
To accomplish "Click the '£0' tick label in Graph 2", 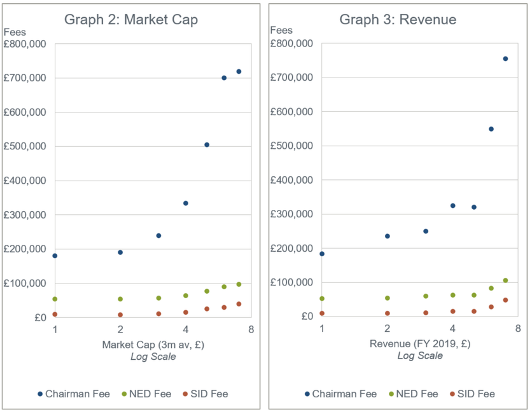I will (40, 318).
